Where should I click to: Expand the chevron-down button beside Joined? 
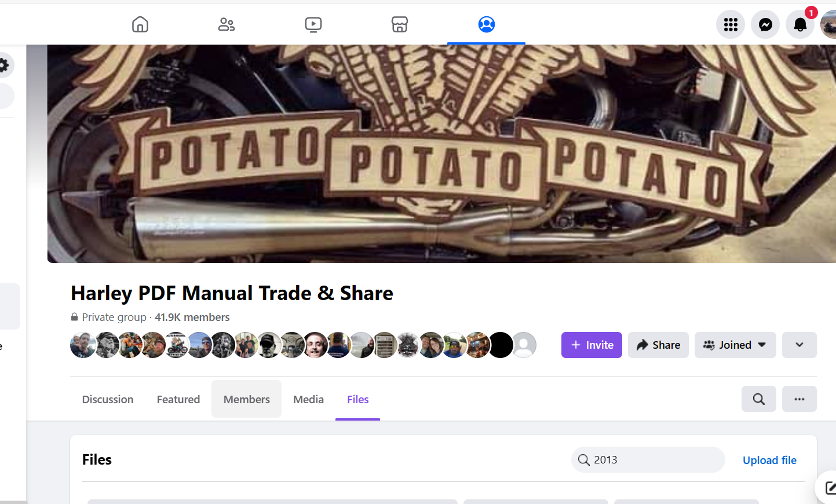pyautogui.click(x=800, y=345)
